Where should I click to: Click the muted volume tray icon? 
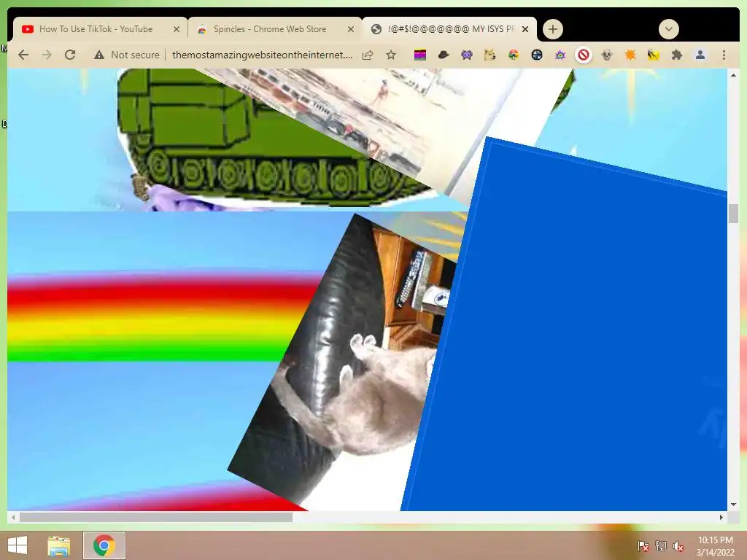coord(678,546)
